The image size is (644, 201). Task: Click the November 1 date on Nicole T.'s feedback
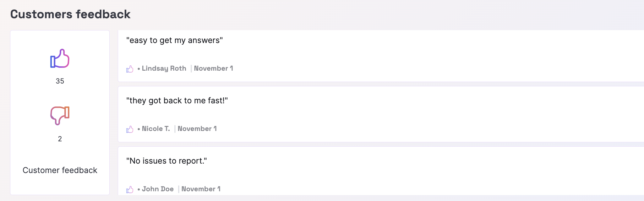click(197, 129)
